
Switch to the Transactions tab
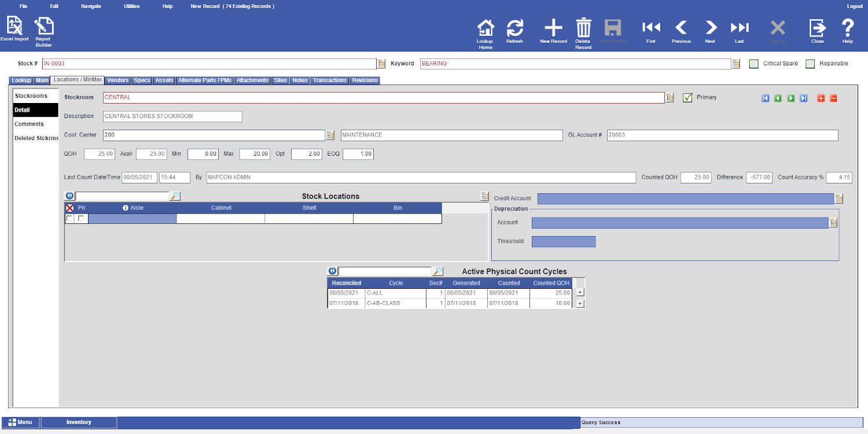pos(330,80)
